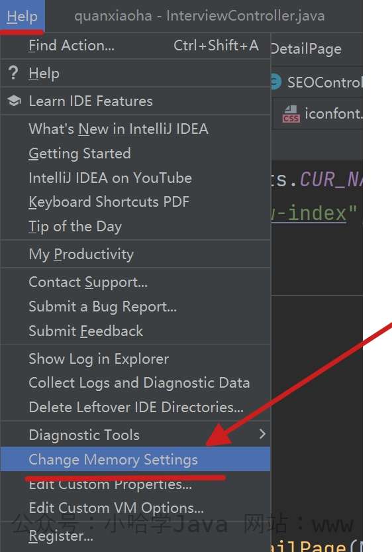Viewport: 392px width, 552px height.
Task: Choose Contact Support
Action: (x=135, y=282)
